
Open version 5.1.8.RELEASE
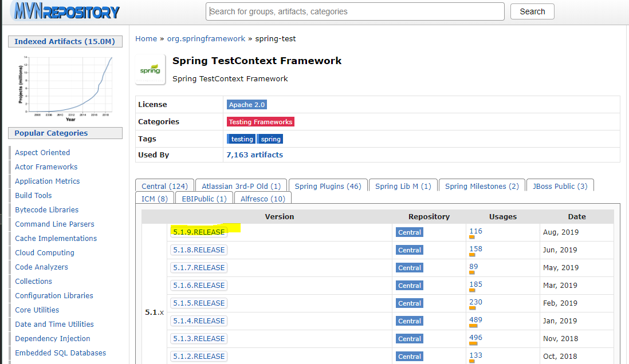pos(199,250)
